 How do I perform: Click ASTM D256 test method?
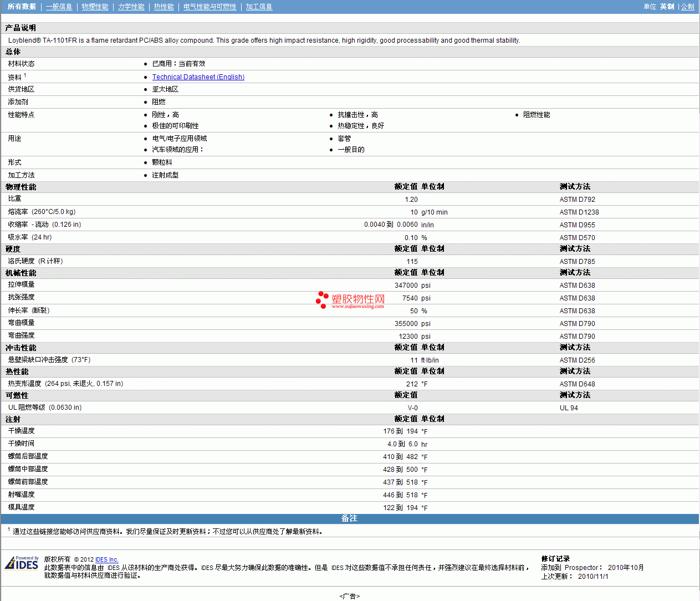click(x=578, y=360)
